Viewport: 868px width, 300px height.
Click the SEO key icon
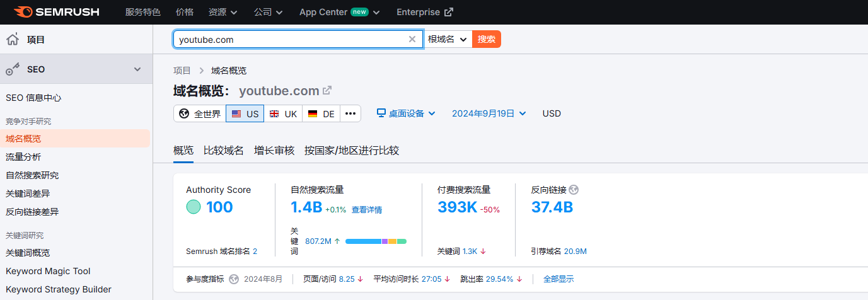[13, 69]
